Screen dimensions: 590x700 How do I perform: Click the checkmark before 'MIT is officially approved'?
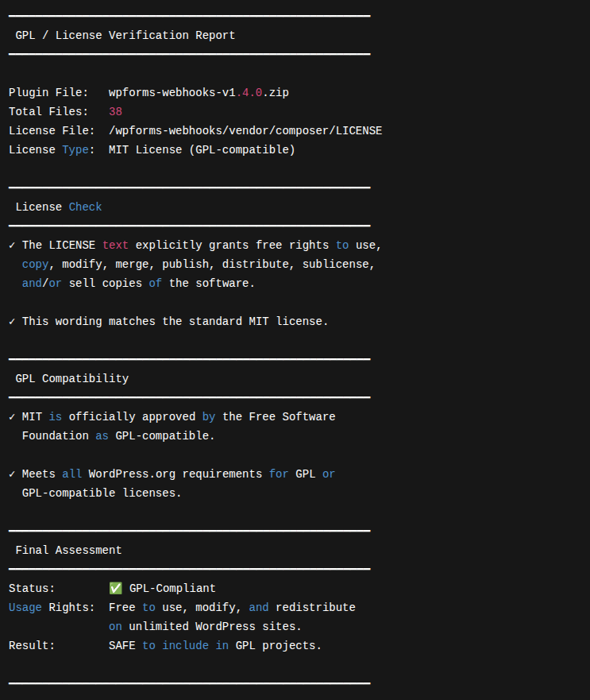(x=12, y=417)
